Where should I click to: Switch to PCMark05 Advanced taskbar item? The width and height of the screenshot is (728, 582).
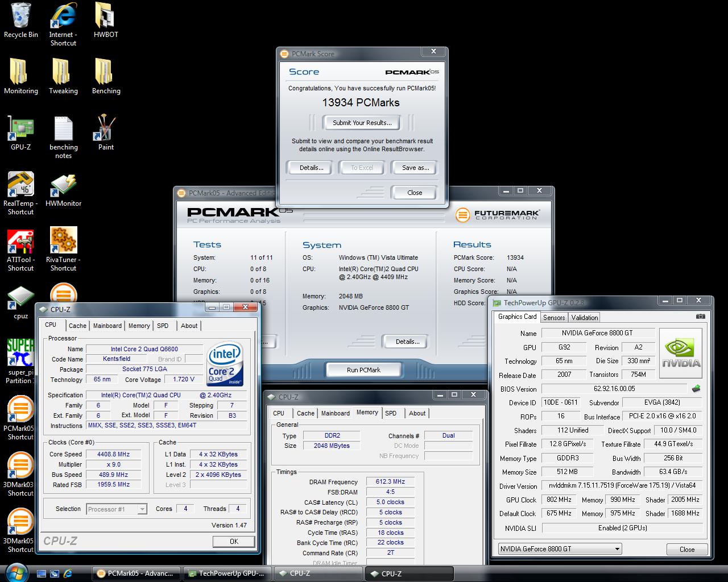(137, 573)
